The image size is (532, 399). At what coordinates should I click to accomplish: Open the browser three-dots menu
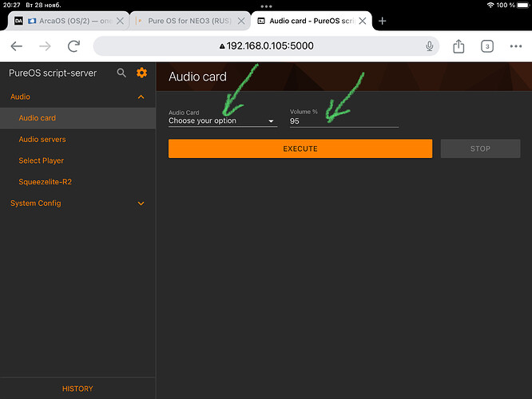coord(515,46)
